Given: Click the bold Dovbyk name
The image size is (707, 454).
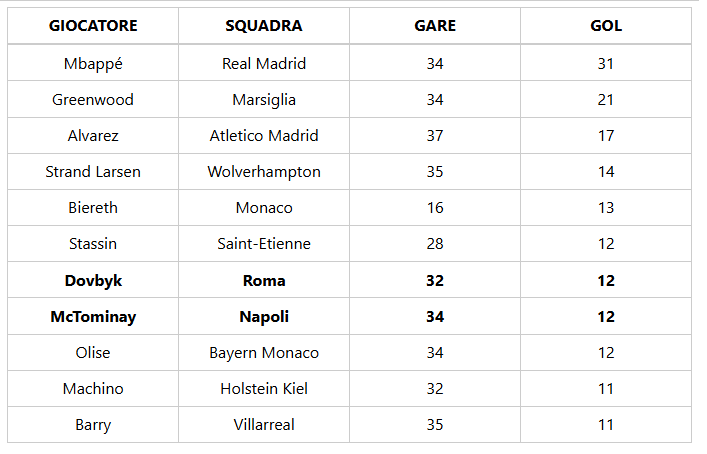Looking at the screenshot, I should (x=93, y=281).
